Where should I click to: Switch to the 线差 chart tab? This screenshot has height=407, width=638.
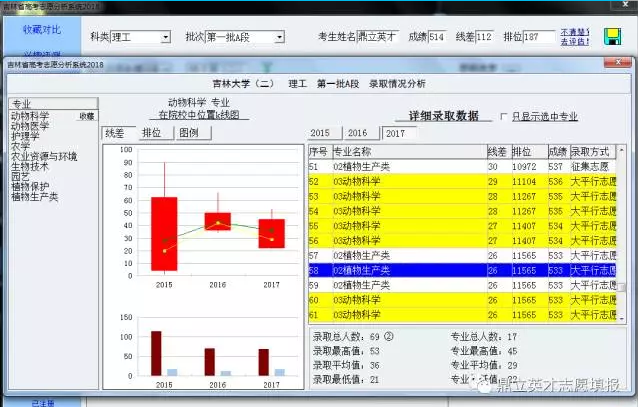pyautogui.click(x=118, y=133)
